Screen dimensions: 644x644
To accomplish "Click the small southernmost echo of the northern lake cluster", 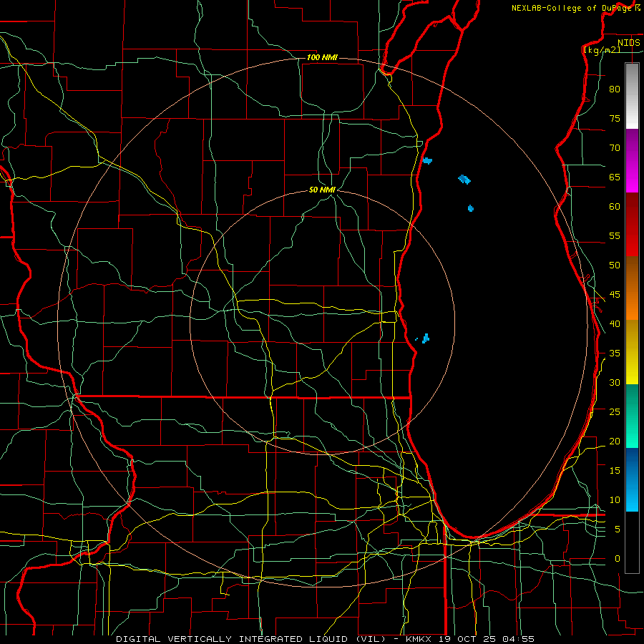I will [471, 208].
